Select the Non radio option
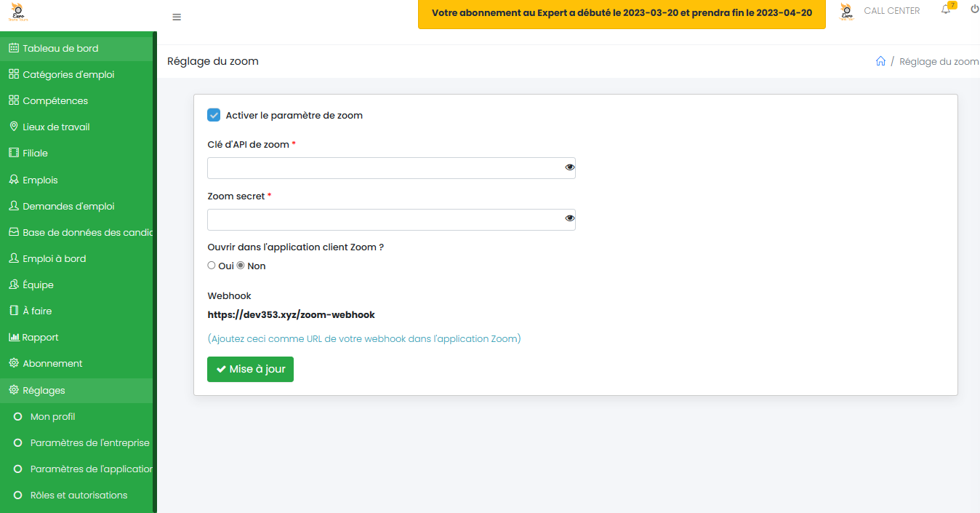 [241, 266]
